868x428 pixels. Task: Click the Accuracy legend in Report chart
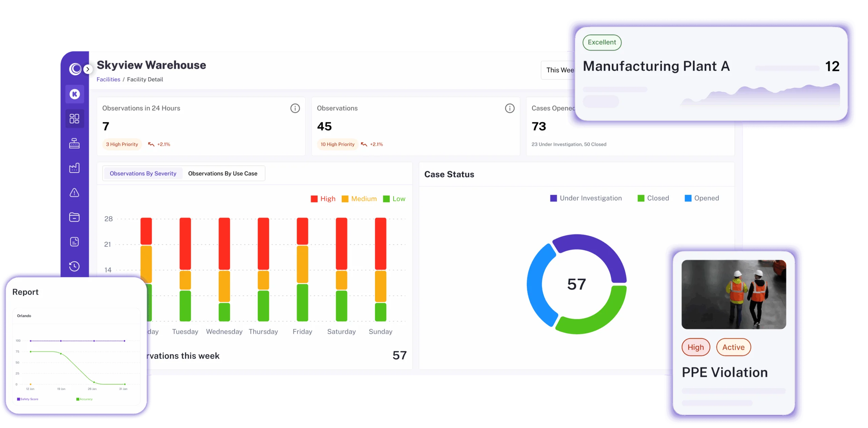[x=84, y=399]
